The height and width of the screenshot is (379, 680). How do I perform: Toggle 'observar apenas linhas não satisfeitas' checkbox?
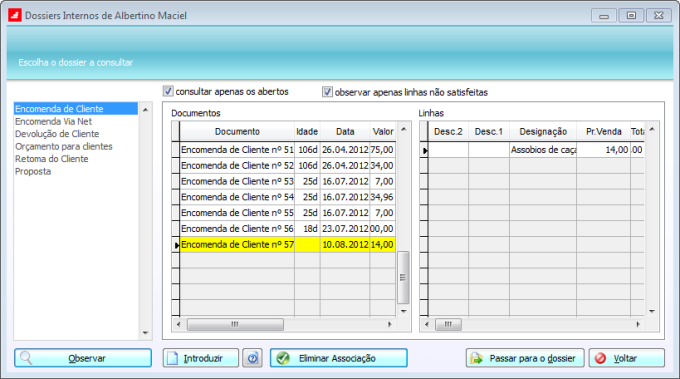327,92
